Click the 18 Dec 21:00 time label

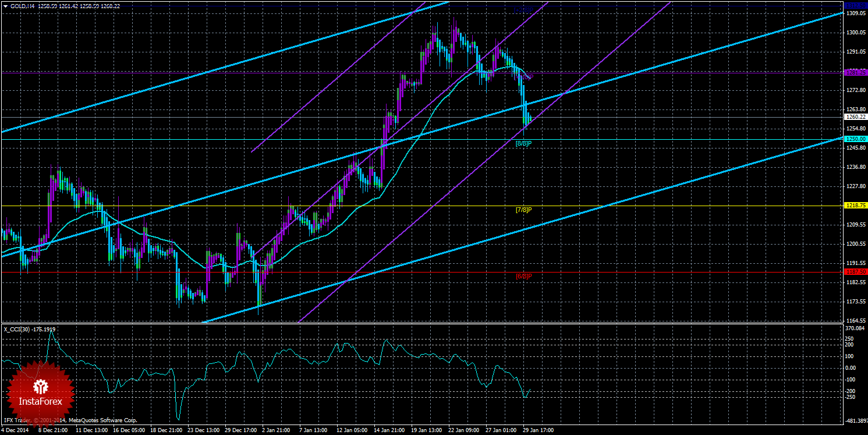coord(166,430)
